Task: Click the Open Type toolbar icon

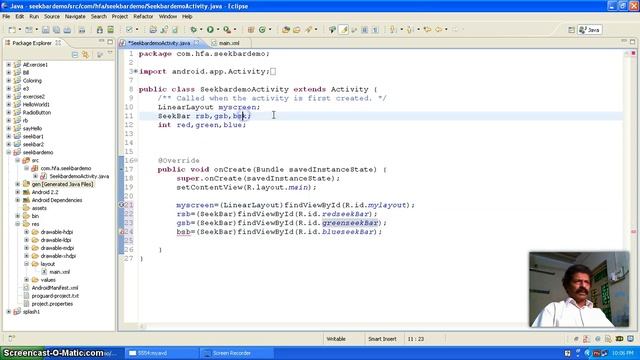Action: coord(286,30)
